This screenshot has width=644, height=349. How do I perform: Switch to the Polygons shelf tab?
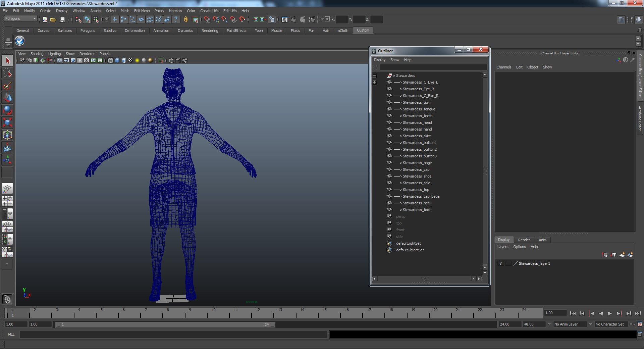coord(88,31)
